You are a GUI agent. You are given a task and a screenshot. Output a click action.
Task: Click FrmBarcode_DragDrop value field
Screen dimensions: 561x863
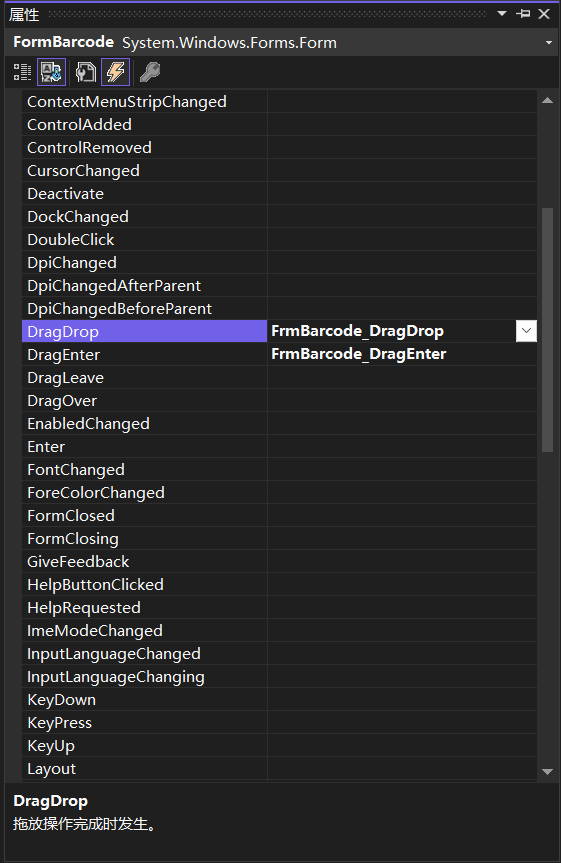[x=391, y=331]
